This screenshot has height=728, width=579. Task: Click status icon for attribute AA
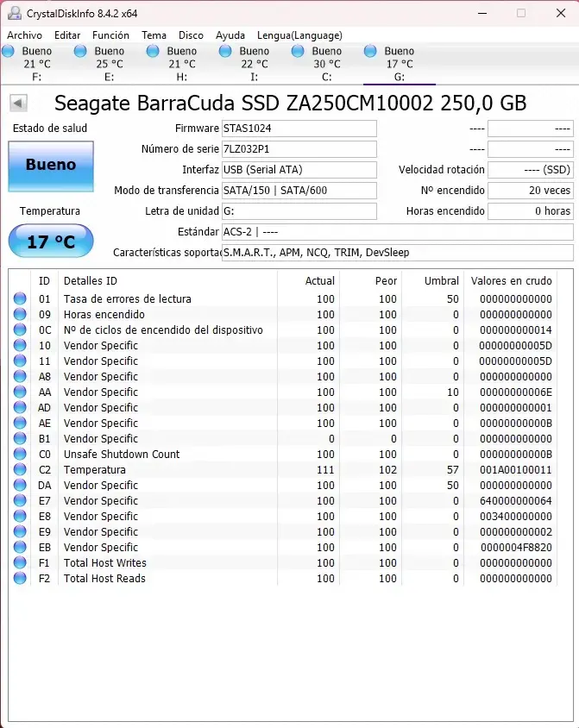tap(20, 392)
